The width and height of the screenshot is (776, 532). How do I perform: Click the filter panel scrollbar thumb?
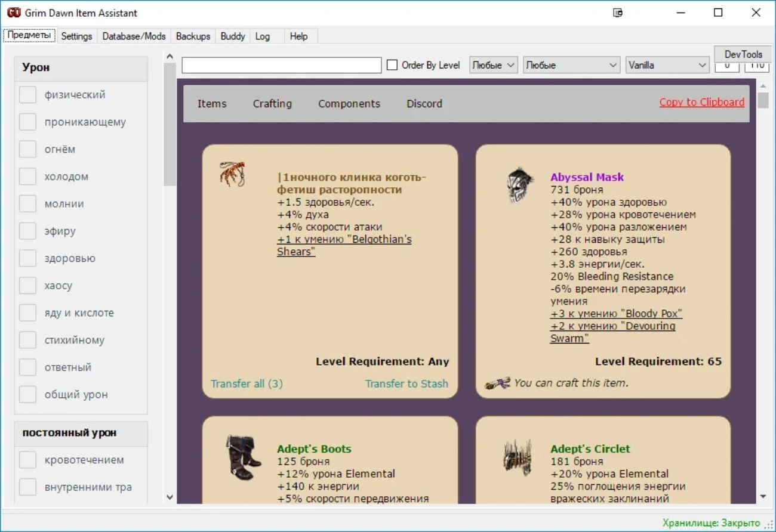pos(170,124)
